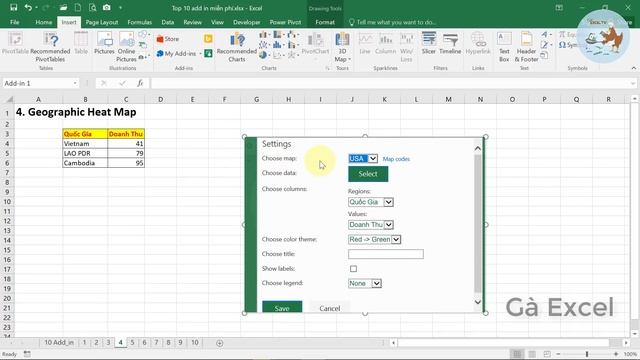
Task: Switch to the Home tab
Action: tap(44, 22)
